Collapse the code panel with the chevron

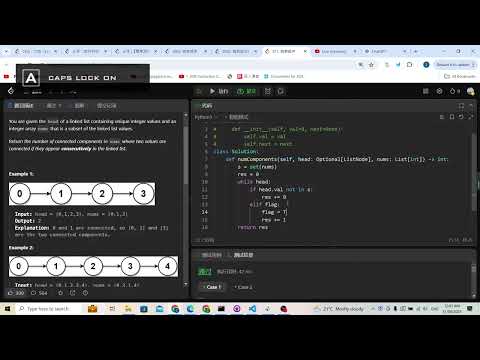coord(471,106)
